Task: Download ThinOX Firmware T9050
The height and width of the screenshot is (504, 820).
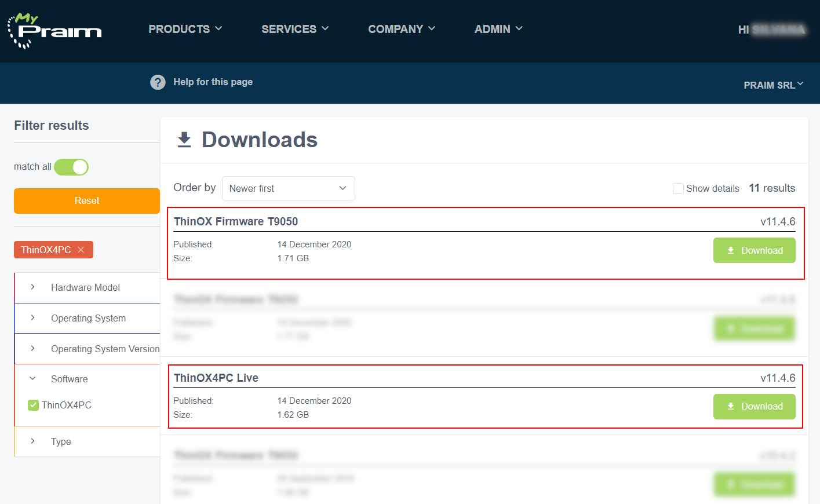Action: (x=754, y=250)
